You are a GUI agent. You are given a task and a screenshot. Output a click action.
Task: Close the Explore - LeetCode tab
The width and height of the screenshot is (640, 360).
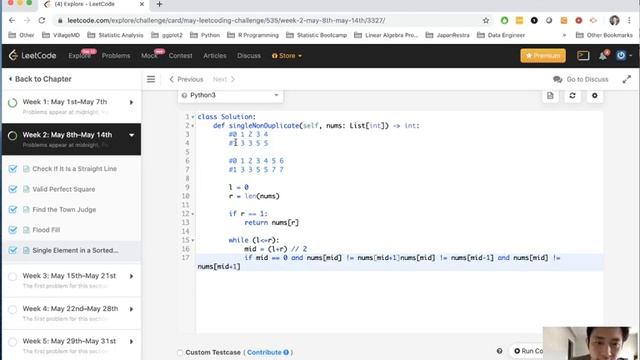142,4
